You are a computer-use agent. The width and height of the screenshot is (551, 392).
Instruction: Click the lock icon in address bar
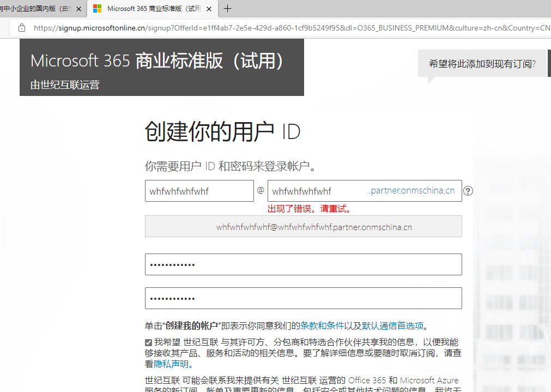(x=22, y=28)
